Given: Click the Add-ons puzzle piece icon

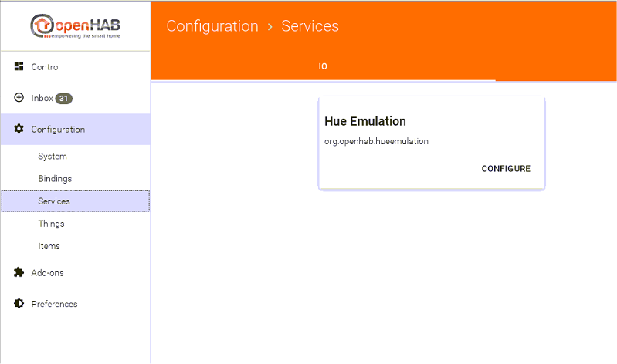Looking at the screenshot, I should tap(19, 272).
